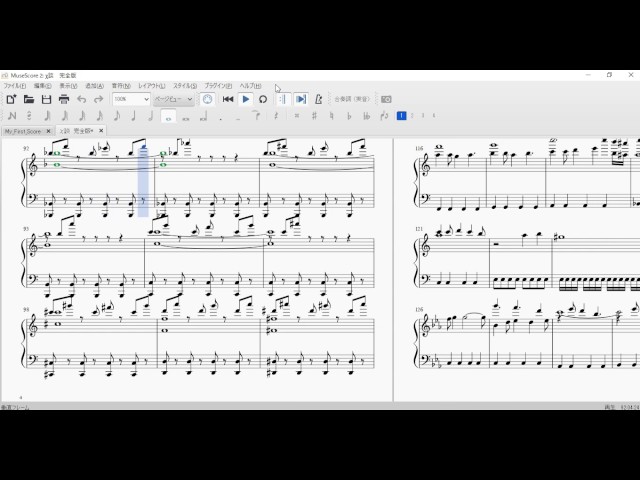Select the whole note duration

click(x=169, y=116)
